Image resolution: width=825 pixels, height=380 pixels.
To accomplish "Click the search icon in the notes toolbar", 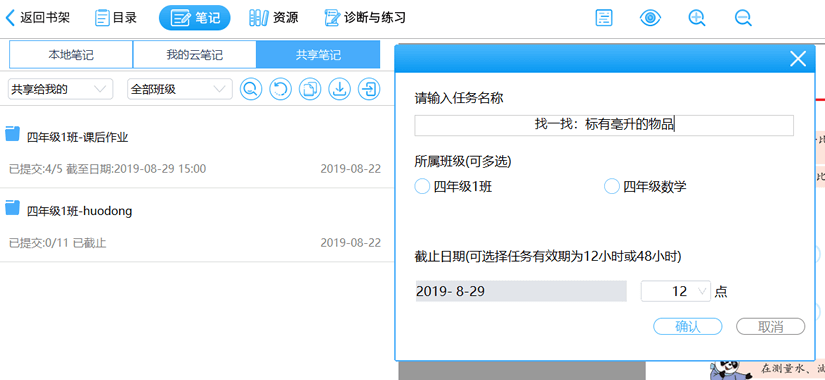I will click(x=251, y=89).
